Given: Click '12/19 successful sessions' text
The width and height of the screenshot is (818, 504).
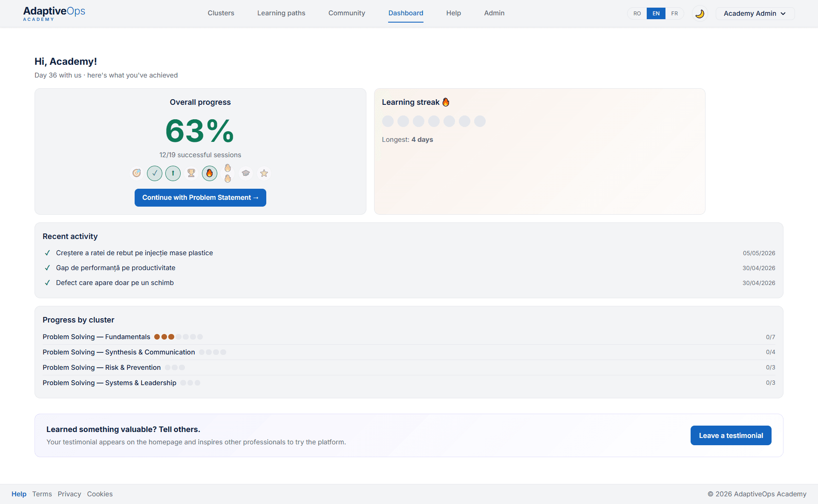Looking at the screenshot, I should (200, 155).
